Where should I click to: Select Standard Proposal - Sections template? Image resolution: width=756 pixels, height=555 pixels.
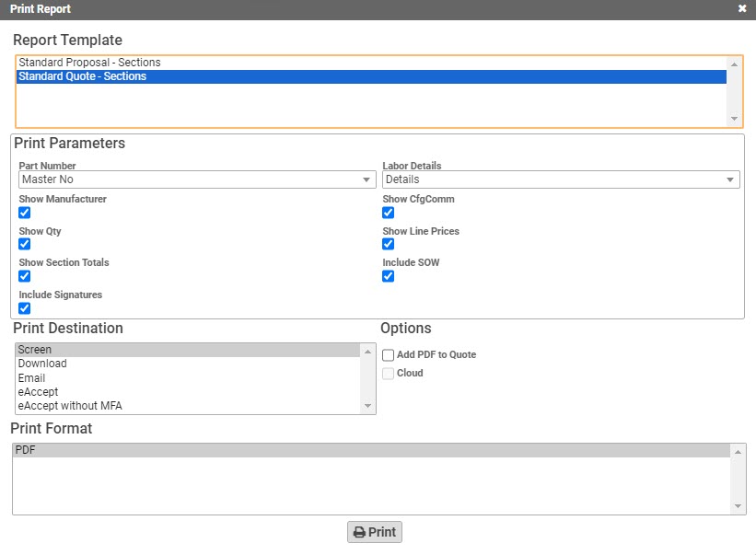click(x=89, y=63)
